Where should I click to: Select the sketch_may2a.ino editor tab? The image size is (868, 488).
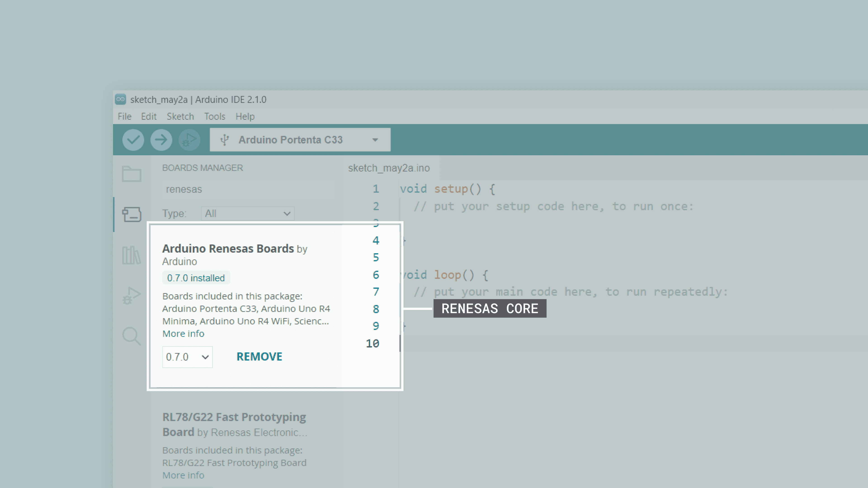(x=389, y=168)
